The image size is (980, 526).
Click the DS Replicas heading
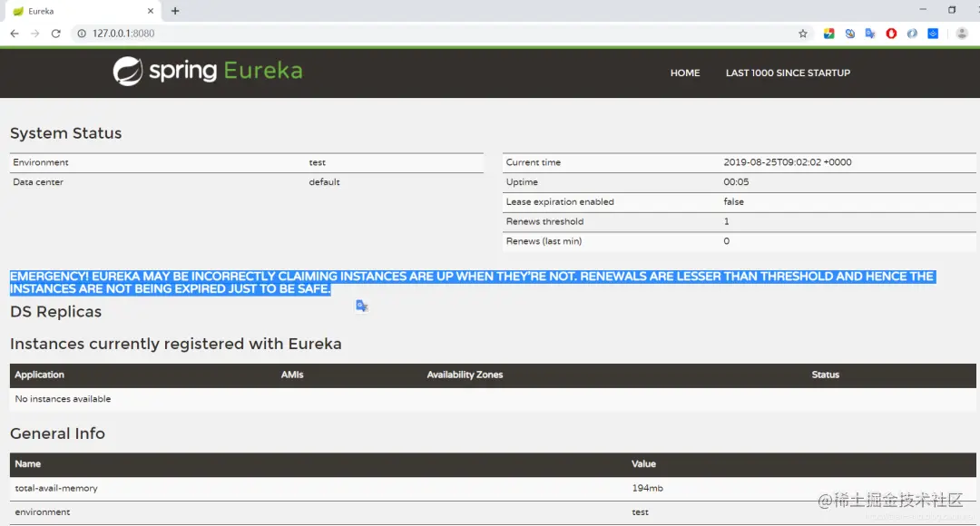click(x=55, y=312)
